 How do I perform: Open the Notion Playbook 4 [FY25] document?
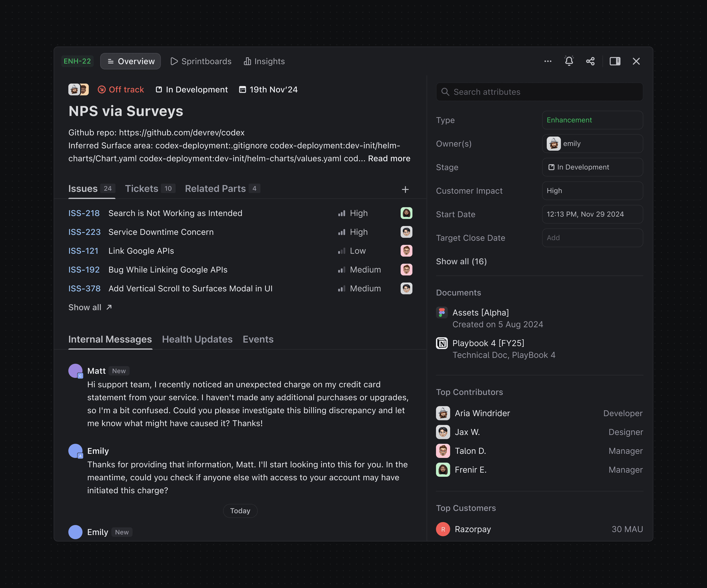click(488, 343)
